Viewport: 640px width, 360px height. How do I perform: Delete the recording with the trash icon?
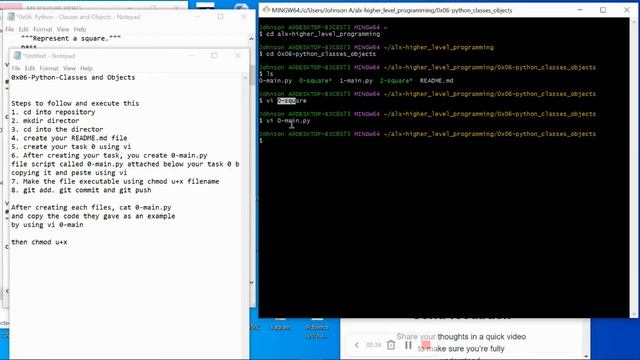click(x=391, y=345)
